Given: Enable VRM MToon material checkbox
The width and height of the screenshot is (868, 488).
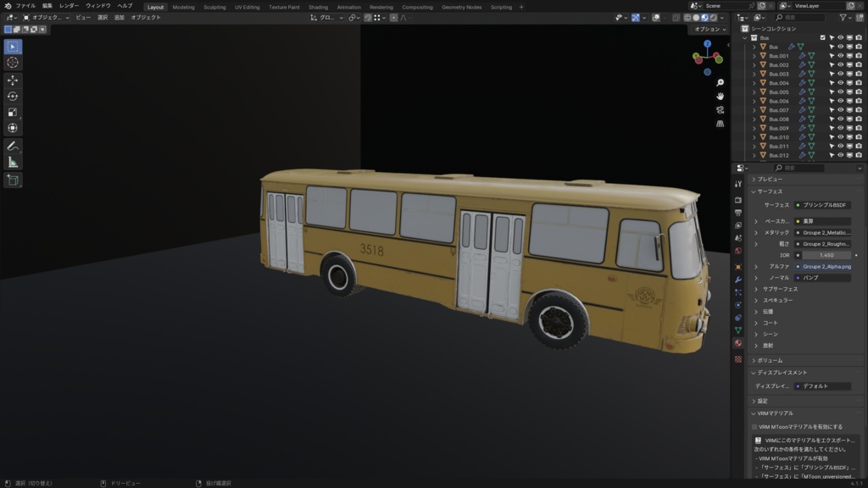Looking at the screenshot, I should click(x=754, y=427).
